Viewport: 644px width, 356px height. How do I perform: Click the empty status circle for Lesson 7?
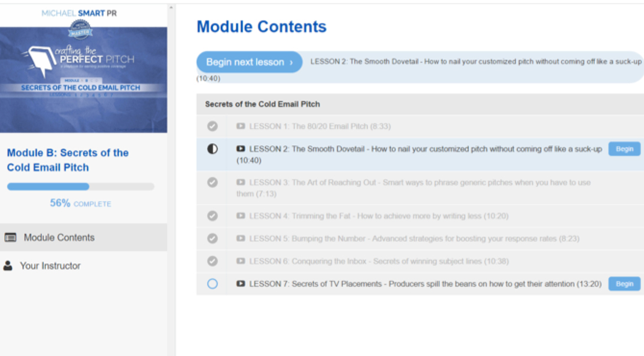tap(212, 284)
